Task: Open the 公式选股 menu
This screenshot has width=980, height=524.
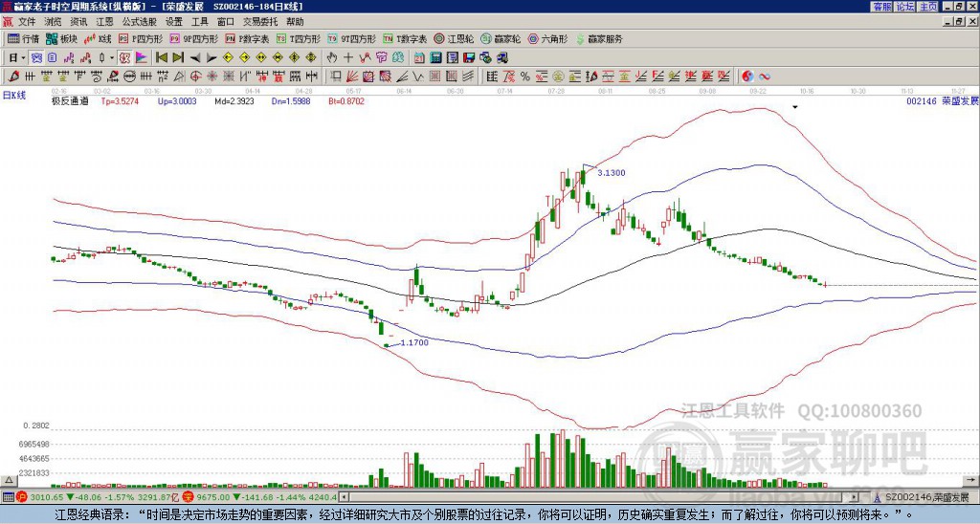Action: click(140, 22)
